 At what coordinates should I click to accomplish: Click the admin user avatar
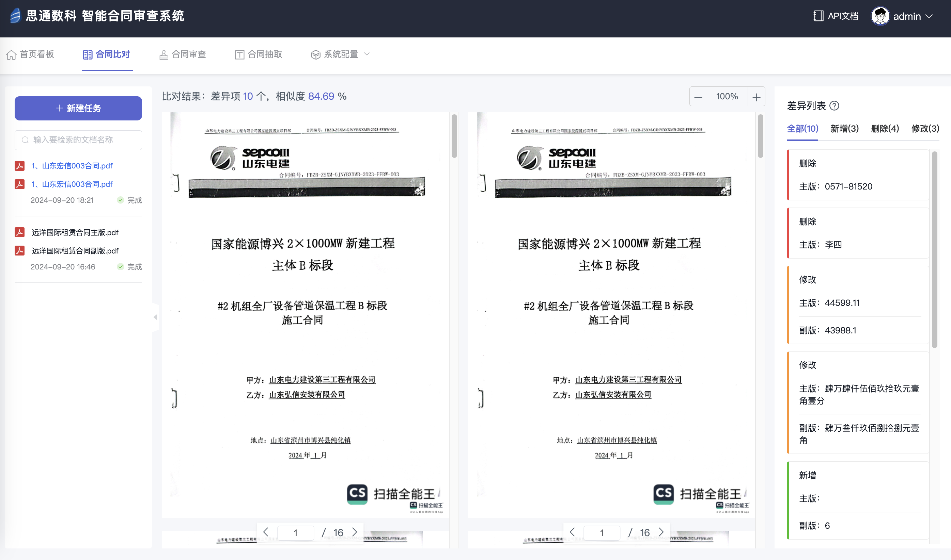click(x=880, y=16)
